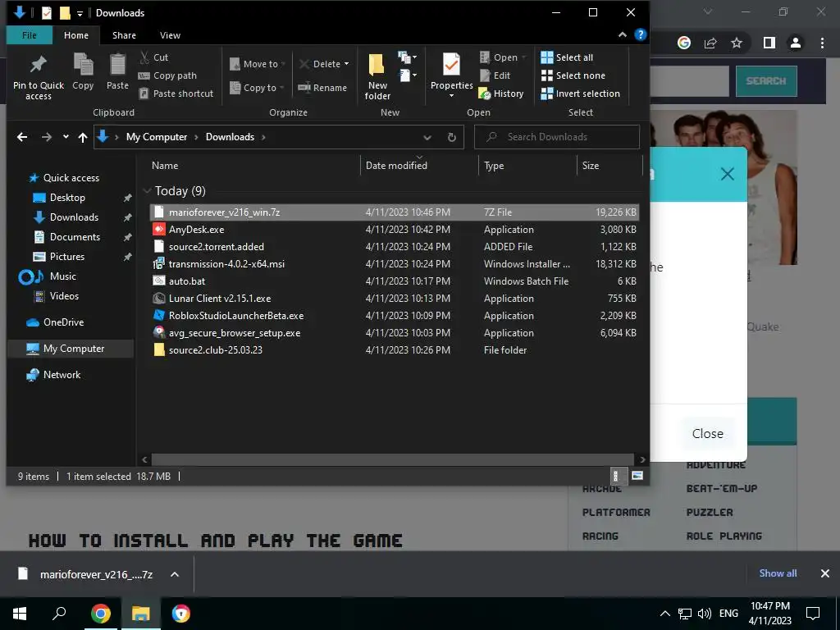The width and height of the screenshot is (840, 630).
Task: Refresh the Downloads folder view
Action: click(x=452, y=137)
